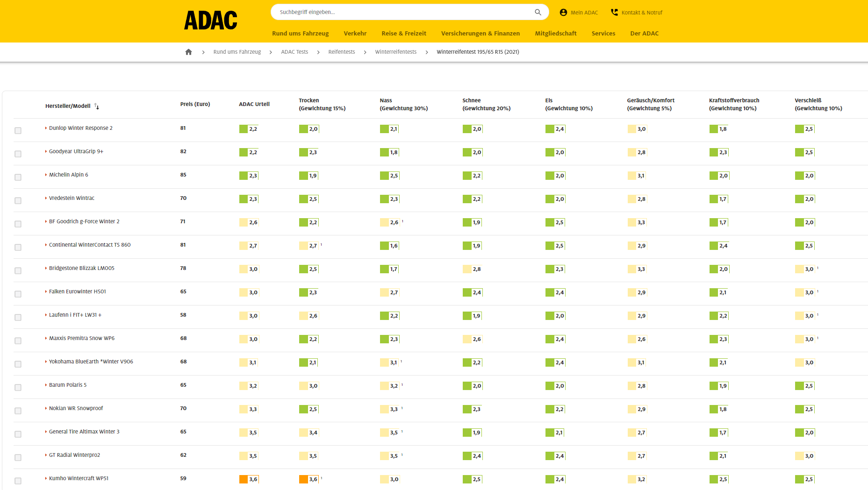Tick checkbox for Goodyear UltraGrip 9+

[18, 154]
